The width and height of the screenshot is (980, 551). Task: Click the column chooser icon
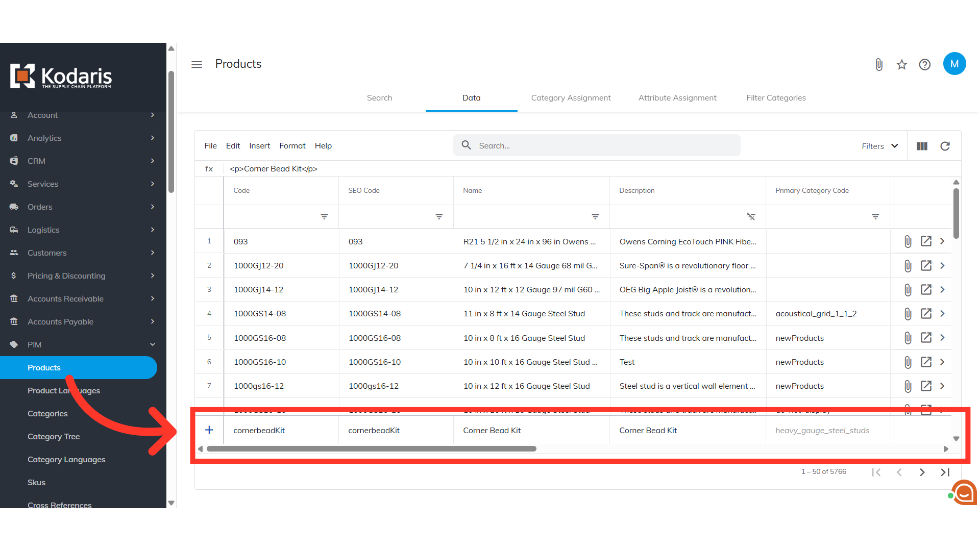point(922,146)
